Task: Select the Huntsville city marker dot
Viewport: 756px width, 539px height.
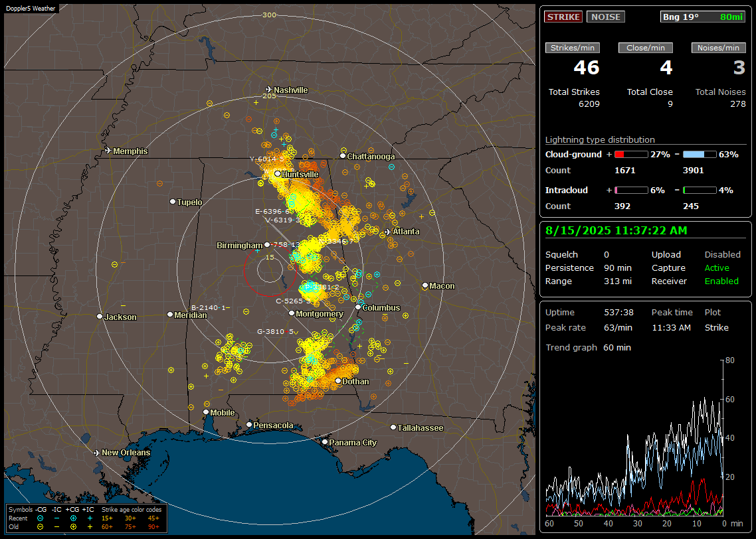Action: 278,174
